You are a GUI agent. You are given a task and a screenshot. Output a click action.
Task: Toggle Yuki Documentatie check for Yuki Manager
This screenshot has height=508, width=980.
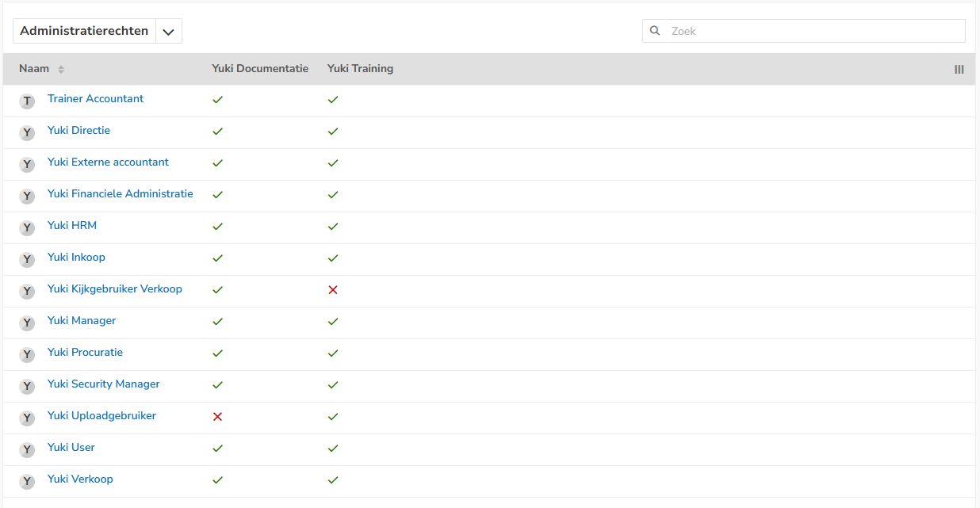click(x=217, y=322)
